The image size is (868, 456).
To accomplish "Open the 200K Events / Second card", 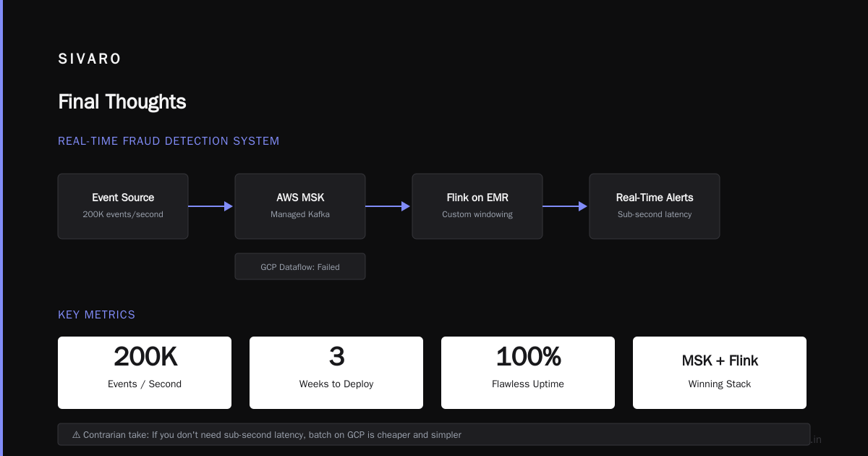I will tap(145, 373).
